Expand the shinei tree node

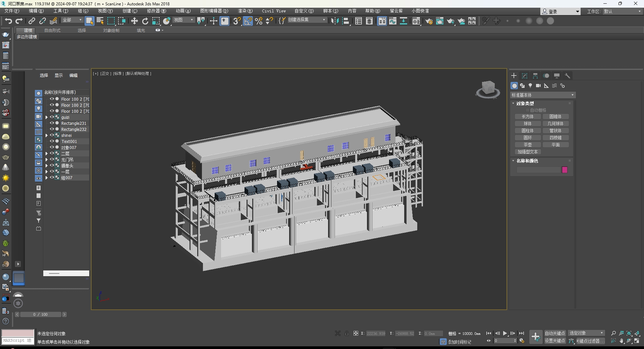coord(47,136)
